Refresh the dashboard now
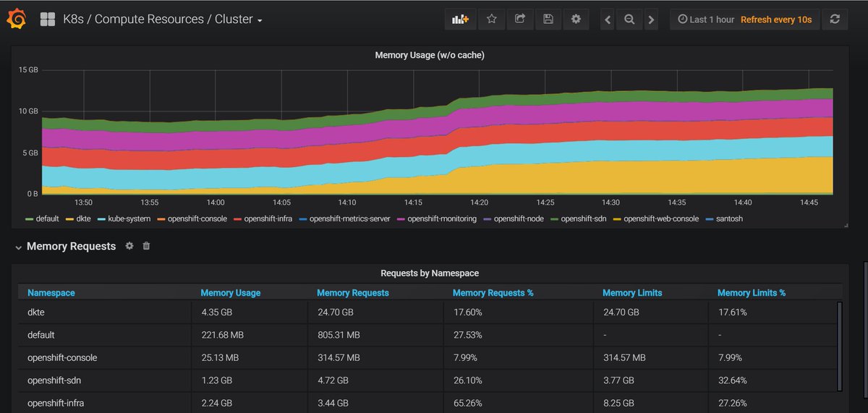Viewport: 868px width, 413px height. [x=835, y=20]
